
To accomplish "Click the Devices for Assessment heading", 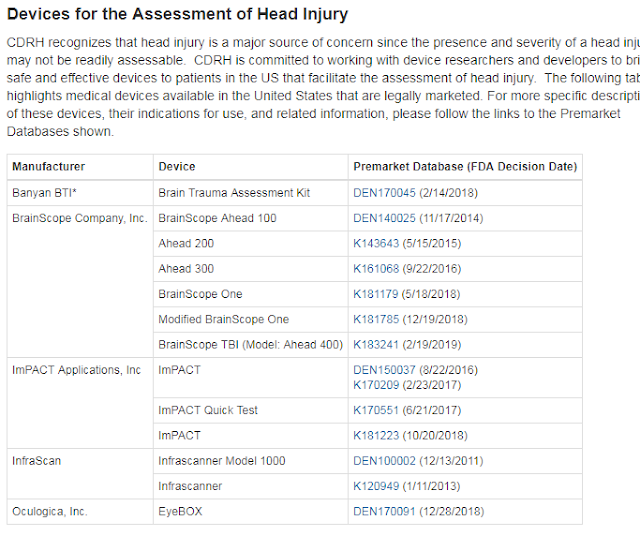I will click(x=178, y=14).
